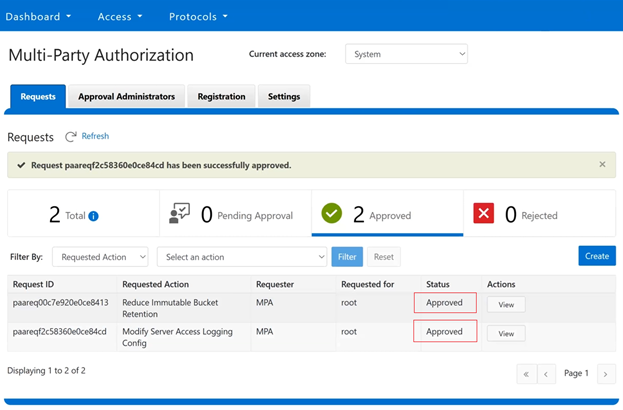Switch to the Registration tab
Image resolution: width=623 pixels, height=410 pixels.
click(x=221, y=97)
